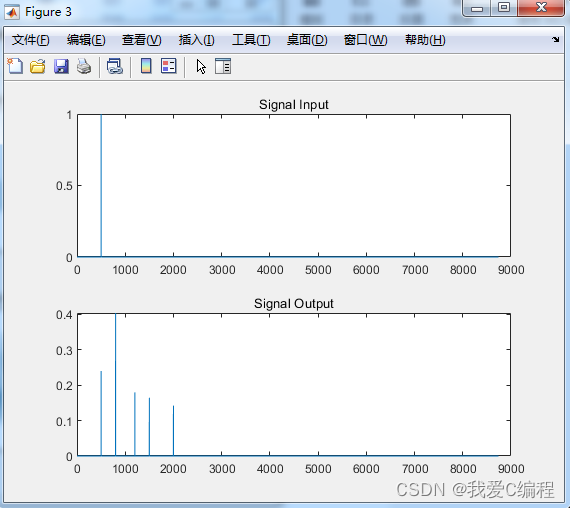The image size is (570, 508).
Task: Click the 0.4 y-axis label of Signal Output
Action: [x=64, y=315]
